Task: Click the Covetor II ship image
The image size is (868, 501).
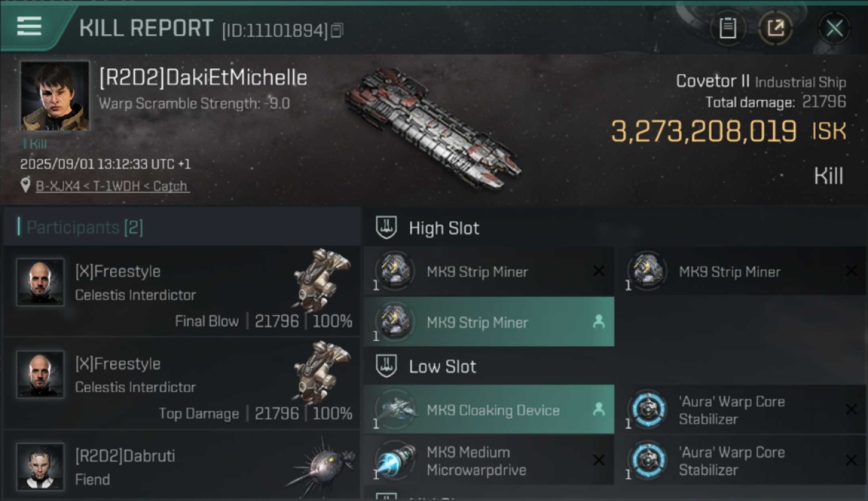Action: [433, 127]
